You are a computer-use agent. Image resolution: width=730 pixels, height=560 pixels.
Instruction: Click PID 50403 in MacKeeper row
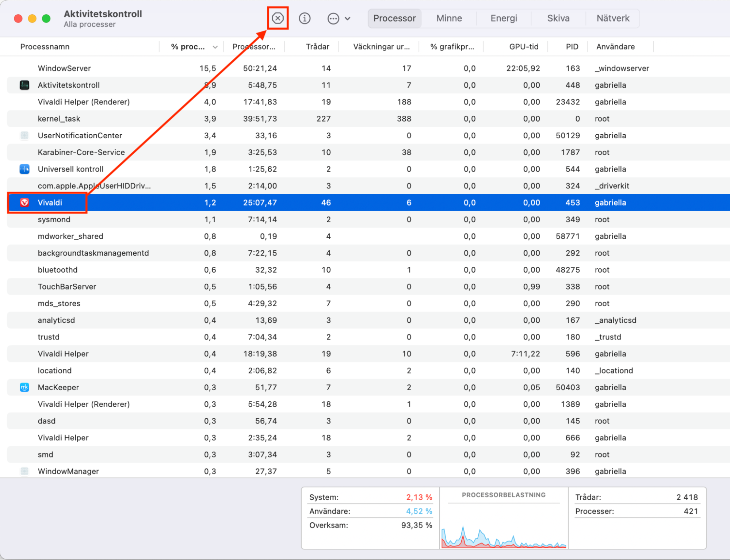[x=567, y=387]
